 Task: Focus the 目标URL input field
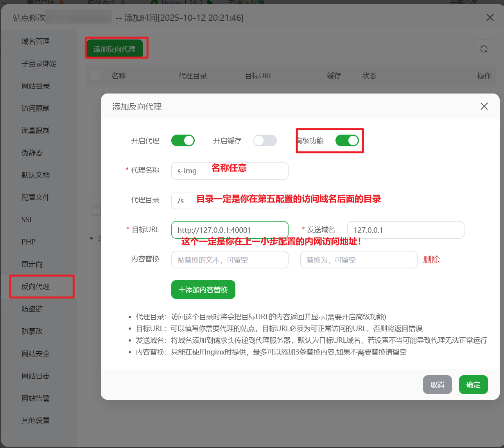tap(230, 230)
